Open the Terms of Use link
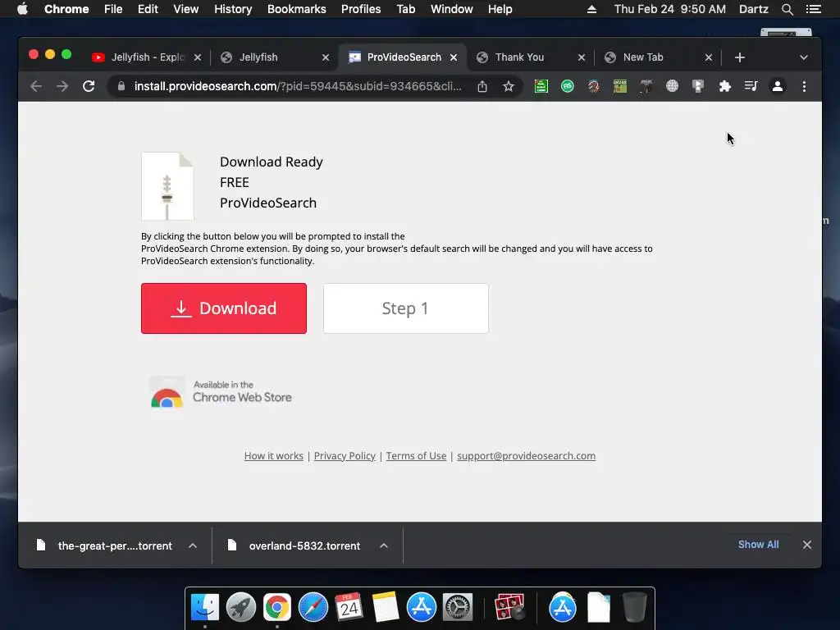This screenshot has height=630, width=840. coord(416,456)
